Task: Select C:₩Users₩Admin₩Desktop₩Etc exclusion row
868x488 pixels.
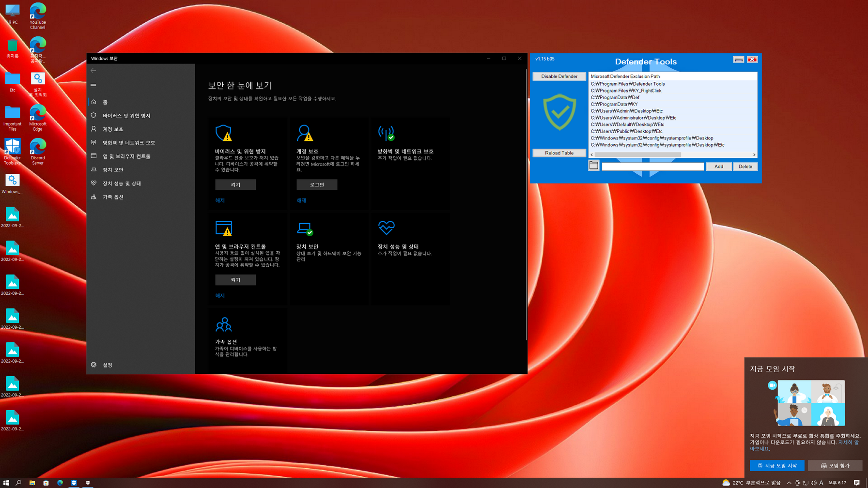Action: pyautogui.click(x=673, y=111)
